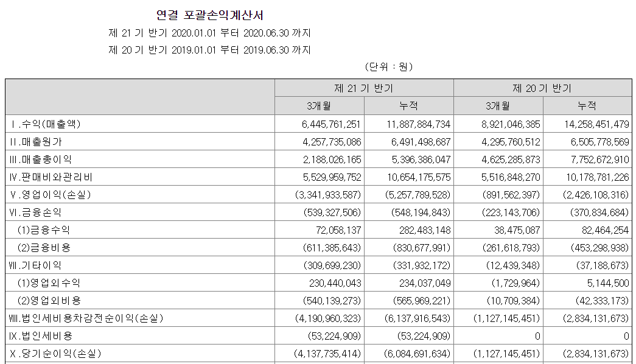Image resolution: width=636 pixels, height=364 pixels.
Task: Select value 38,475,087
Action: [517, 230]
